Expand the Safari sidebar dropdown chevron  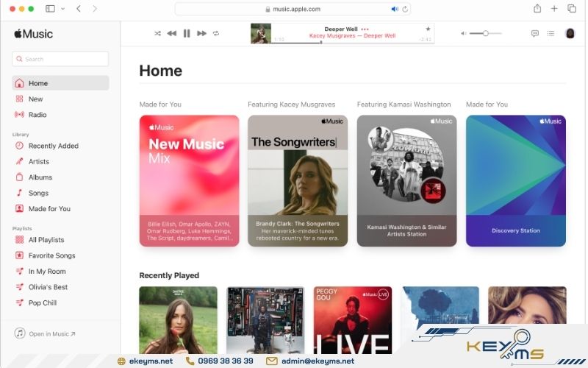62,9
